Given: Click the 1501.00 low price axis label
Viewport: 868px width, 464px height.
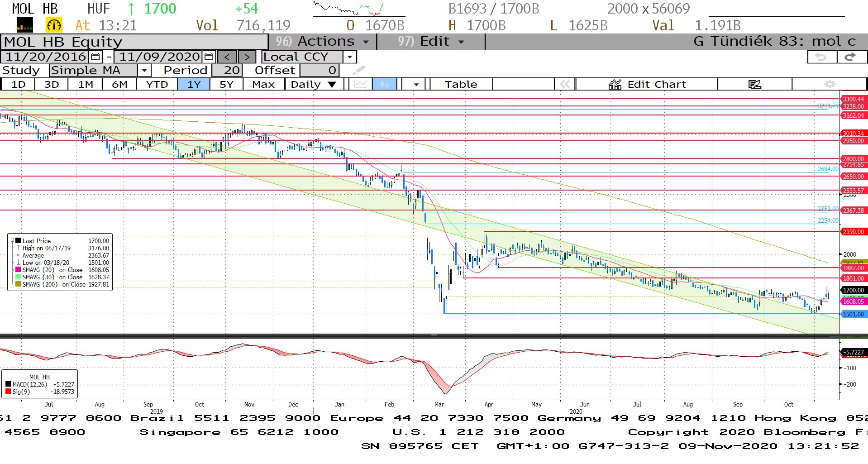Looking at the screenshot, I should pyautogui.click(x=854, y=314).
